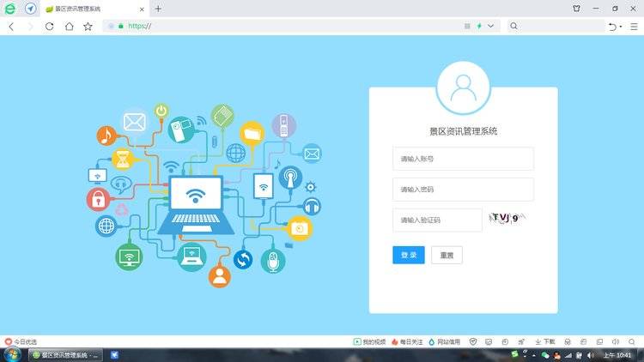Viewport: 644px width, 362px height.
Task: Open the skin/wardrobe icon in title bar
Action: click(x=576, y=9)
